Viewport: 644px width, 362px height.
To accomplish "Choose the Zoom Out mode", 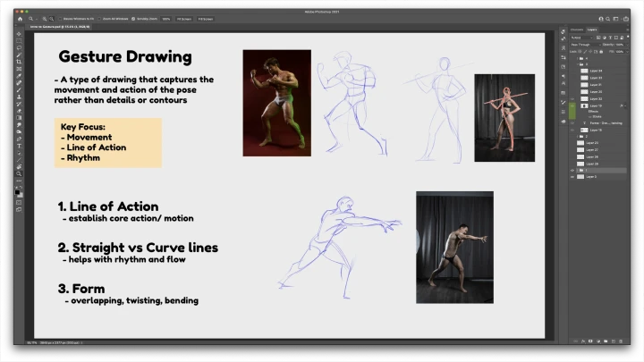I will coord(51,19).
